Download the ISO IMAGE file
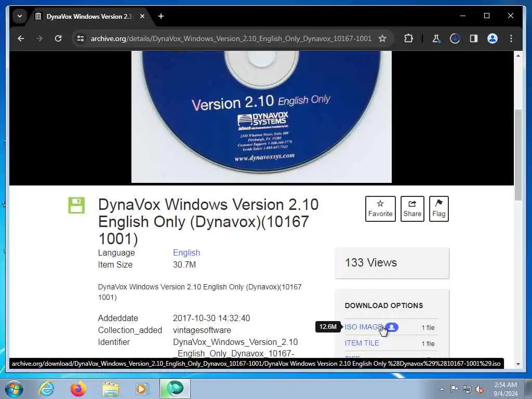Image resolution: width=532 pixels, height=399 pixels. pyautogui.click(x=363, y=327)
